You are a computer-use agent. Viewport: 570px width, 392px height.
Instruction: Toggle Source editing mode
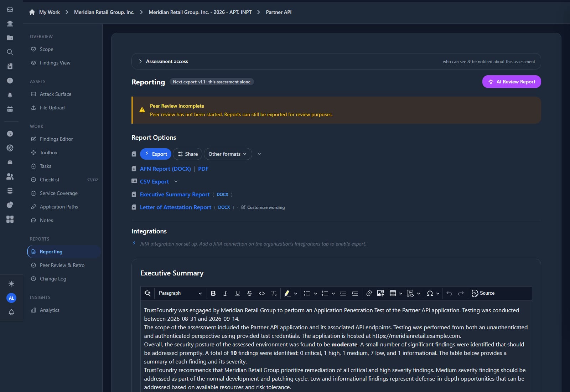(483, 293)
